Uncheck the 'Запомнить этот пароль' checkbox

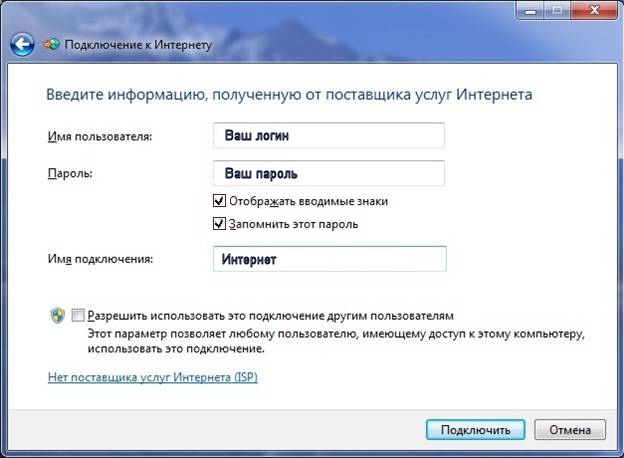point(219,224)
